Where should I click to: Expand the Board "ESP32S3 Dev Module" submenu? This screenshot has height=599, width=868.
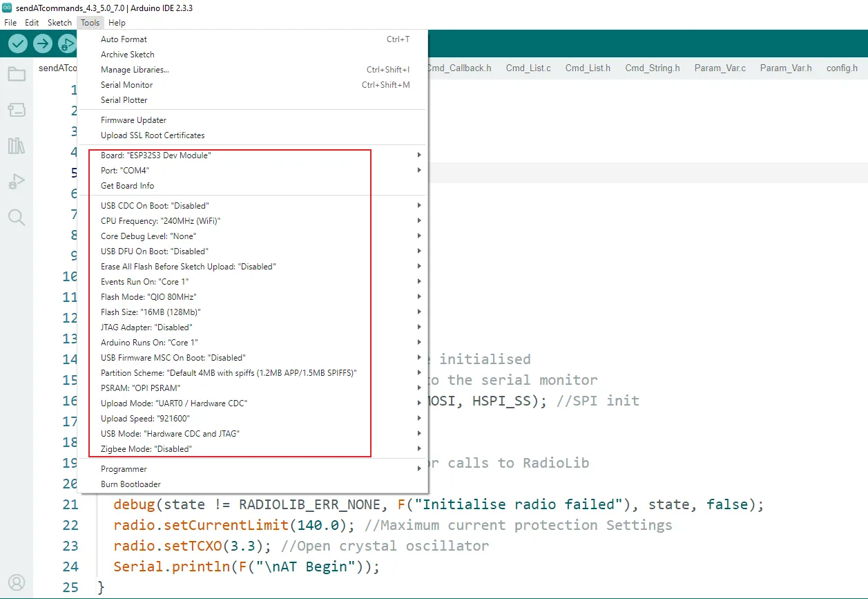(156, 155)
